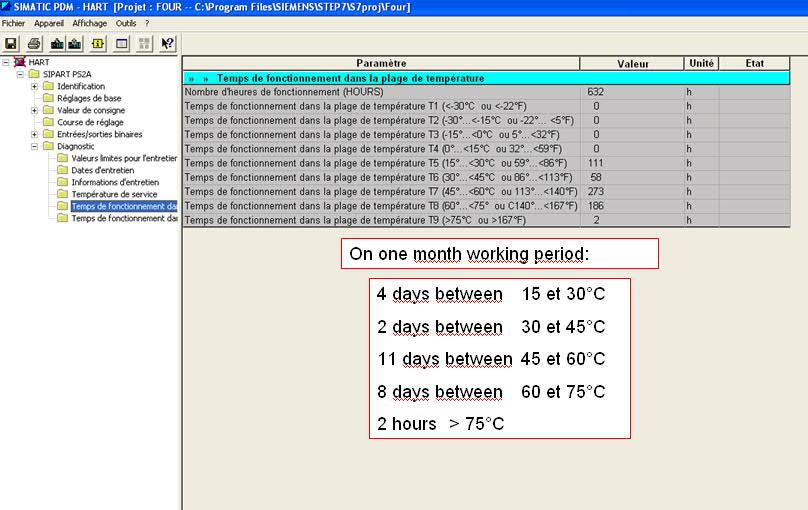The height and width of the screenshot is (510, 808).
Task: Open the ? help menu
Action: [x=147, y=23]
